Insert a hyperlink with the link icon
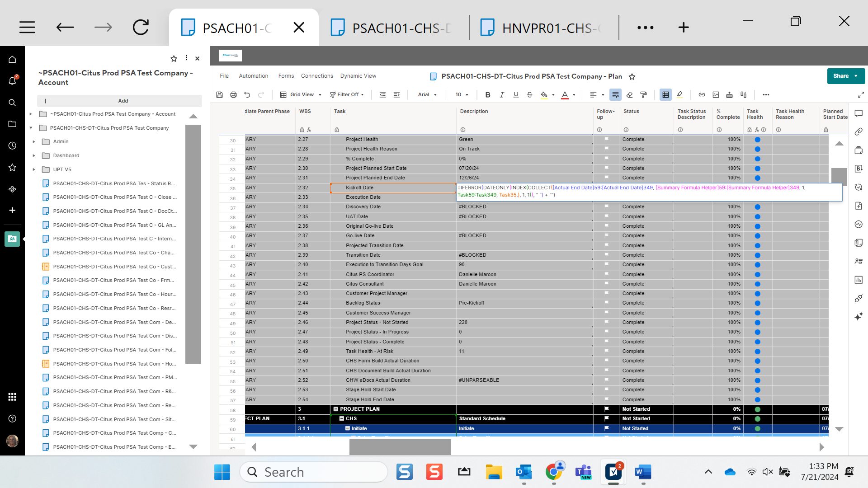Screen dimensions: 868x488 702,95
